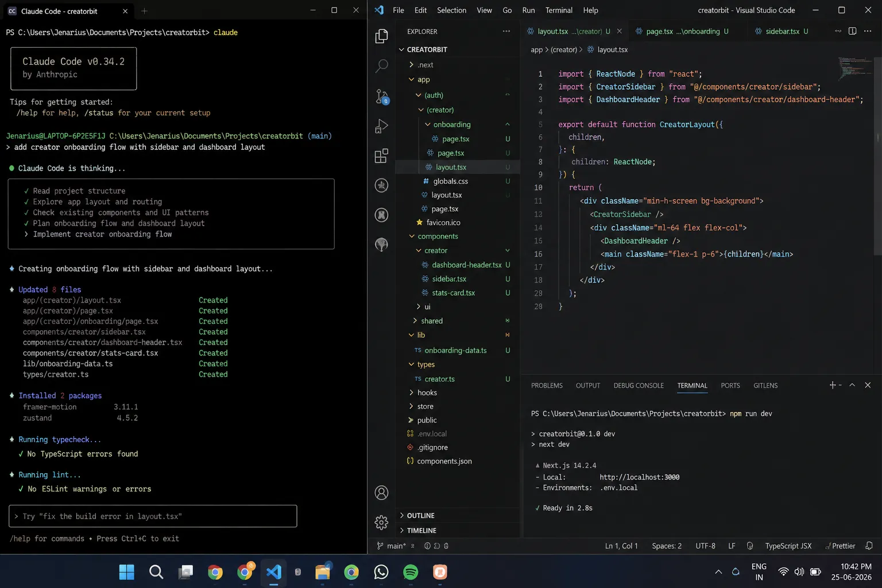The width and height of the screenshot is (882, 588).
Task: Open the Run and Debug view
Action: tap(381, 126)
